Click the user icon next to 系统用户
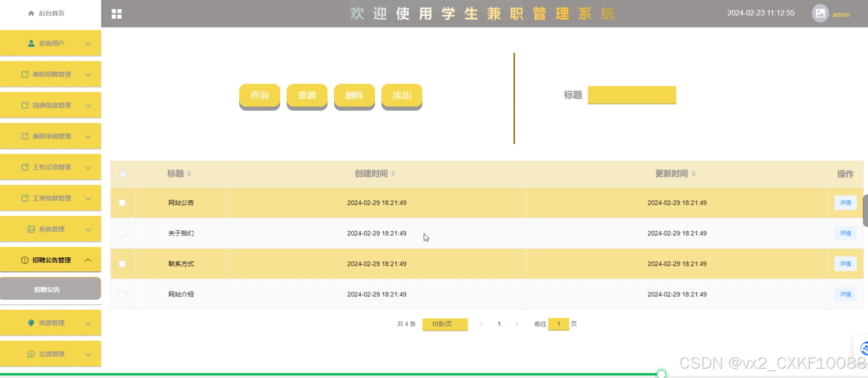The height and width of the screenshot is (378, 868). (31, 43)
